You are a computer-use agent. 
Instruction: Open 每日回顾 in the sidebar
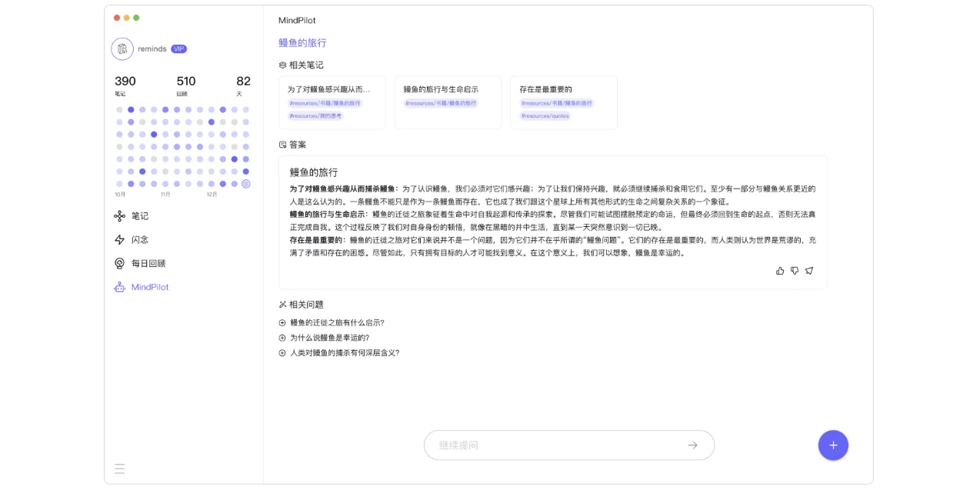[146, 263]
